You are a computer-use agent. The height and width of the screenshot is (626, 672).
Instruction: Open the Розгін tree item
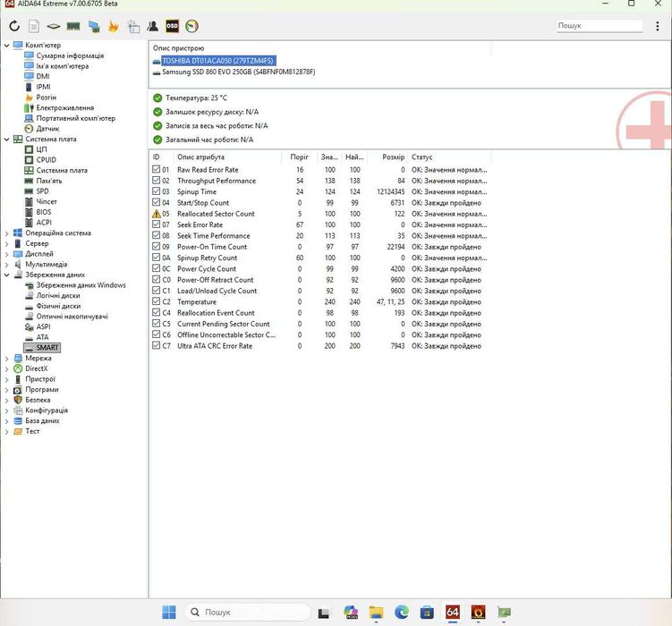point(47,97)
